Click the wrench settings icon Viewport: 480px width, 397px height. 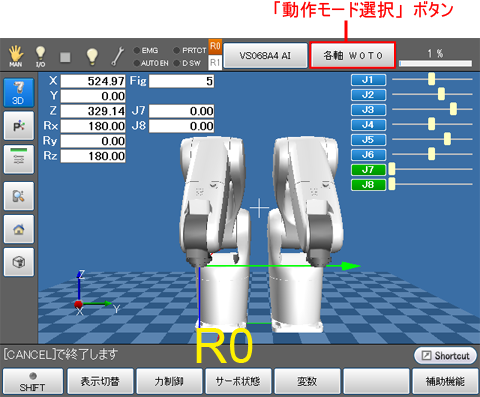click(117, 56)
